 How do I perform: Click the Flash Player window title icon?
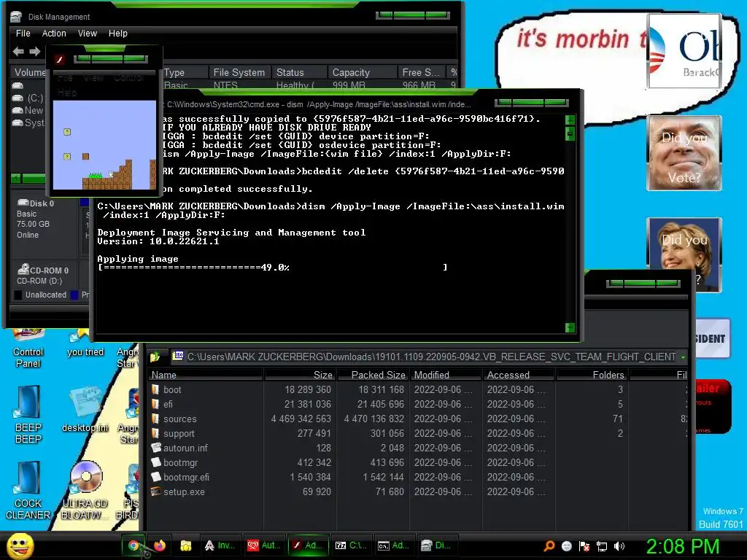click(x=60, y=60)
